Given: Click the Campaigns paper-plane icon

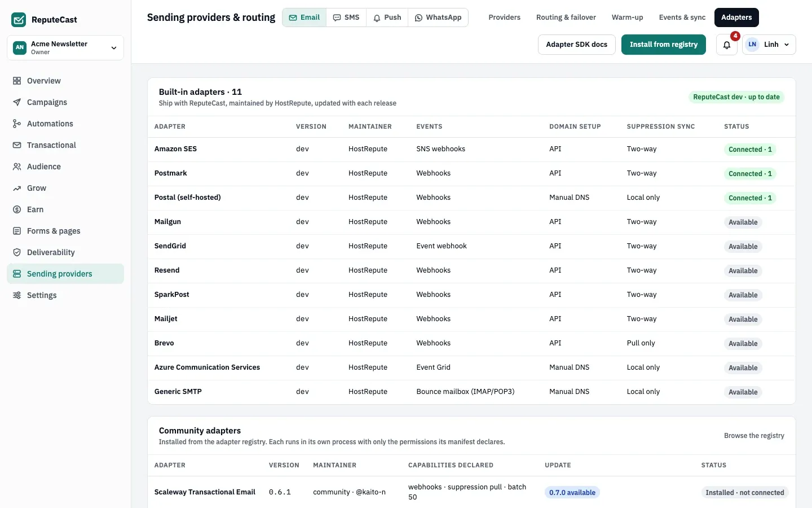Looking at the screenshot, I should 17,102.
